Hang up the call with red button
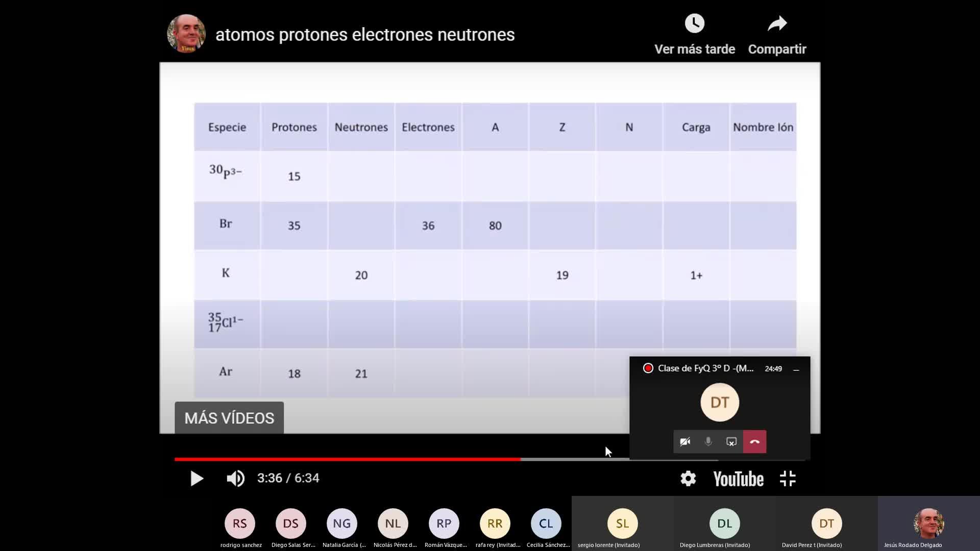Screen dimensions: 980x551 754,442
